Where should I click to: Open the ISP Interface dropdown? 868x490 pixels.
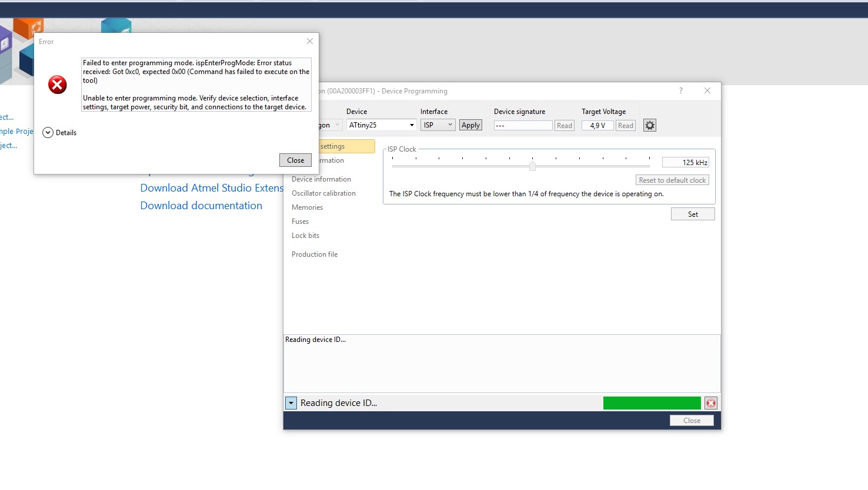click(438, 125)
